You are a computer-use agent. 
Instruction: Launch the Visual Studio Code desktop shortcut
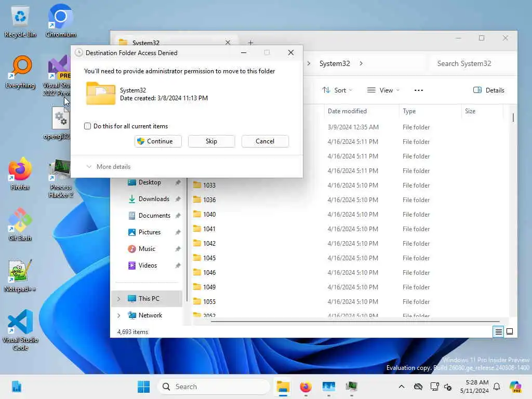pos(20,330)
